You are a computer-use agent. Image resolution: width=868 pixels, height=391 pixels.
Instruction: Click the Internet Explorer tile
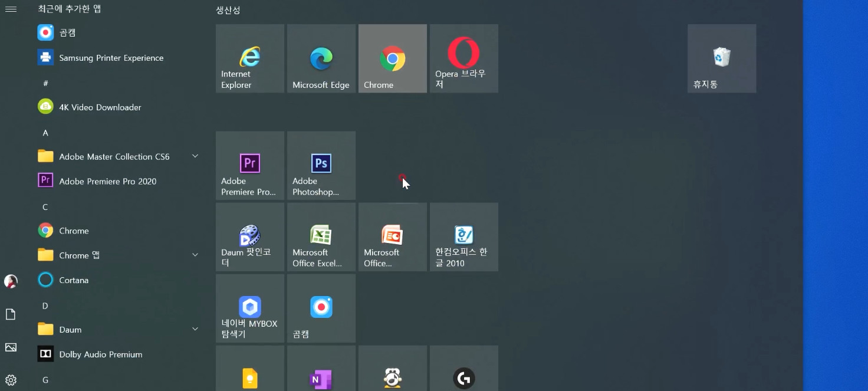pos(250,58)
